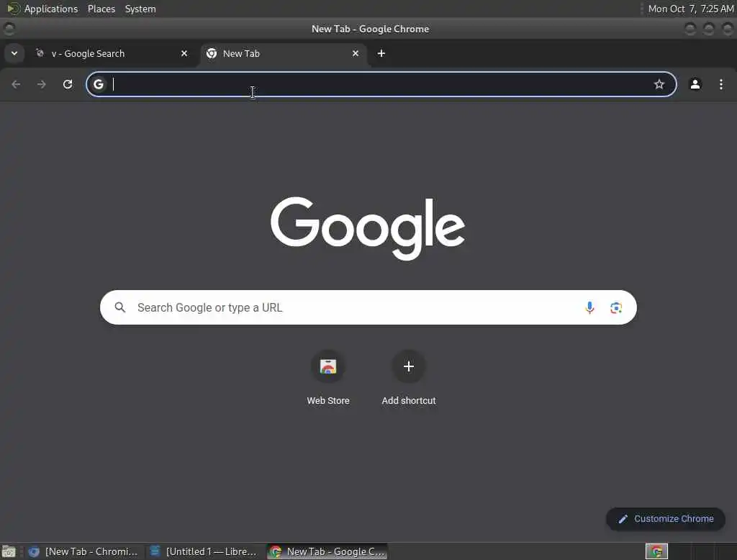Click the Add shortcut label
Image resolution: width=737 pixels, height=560 pixels.
coord(409,401)
